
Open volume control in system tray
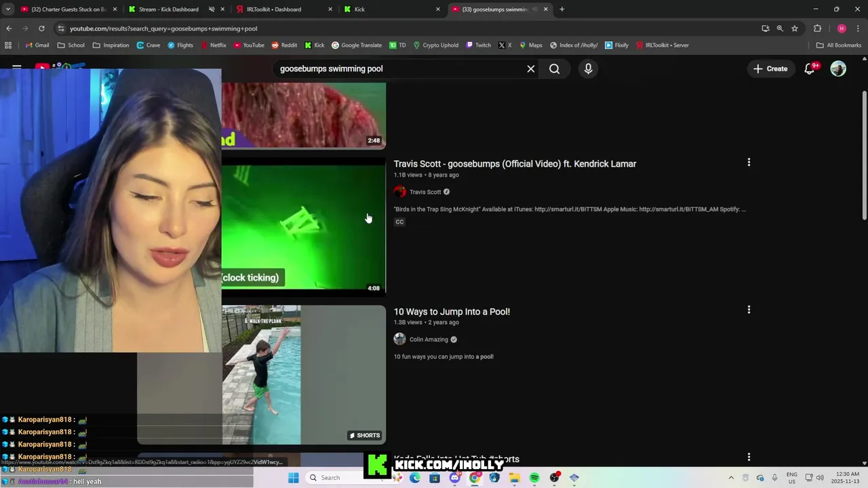coord(820,478)
